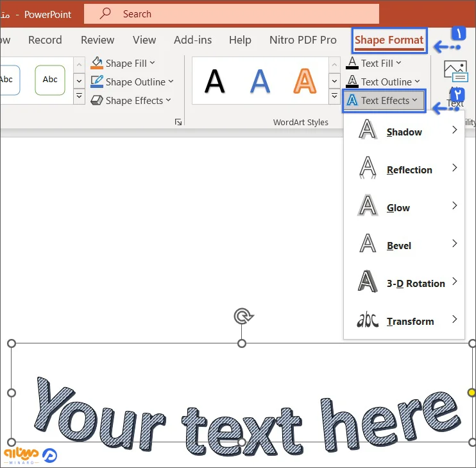
Task: Select the black WordArt style A
Action: (x=215, y=81)
